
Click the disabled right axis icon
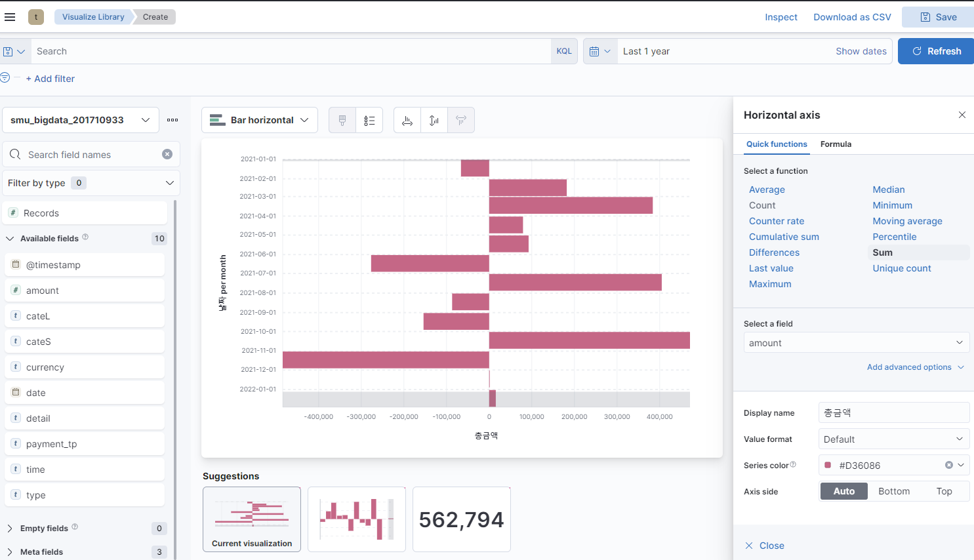461,120
